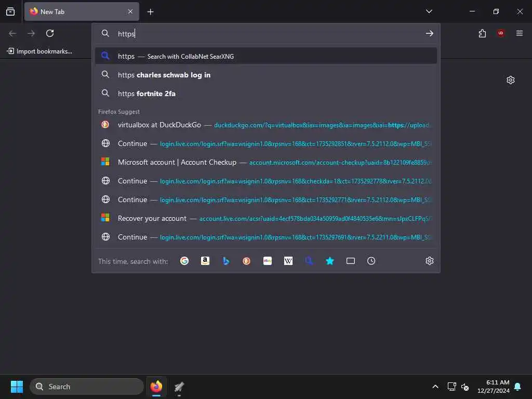Open a new tab with plus button

tap(150, 12)
